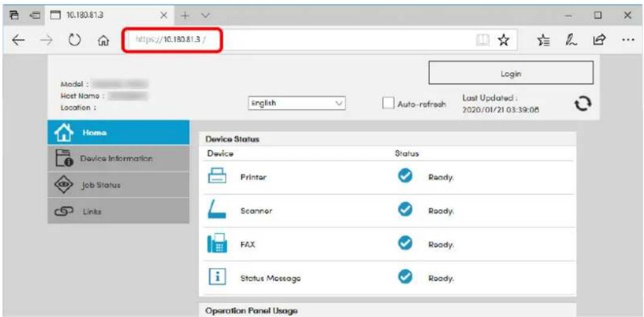Click Ready text in FAX row
The width and height of the screenshot is (644, 317).
(x=441, y=244)
